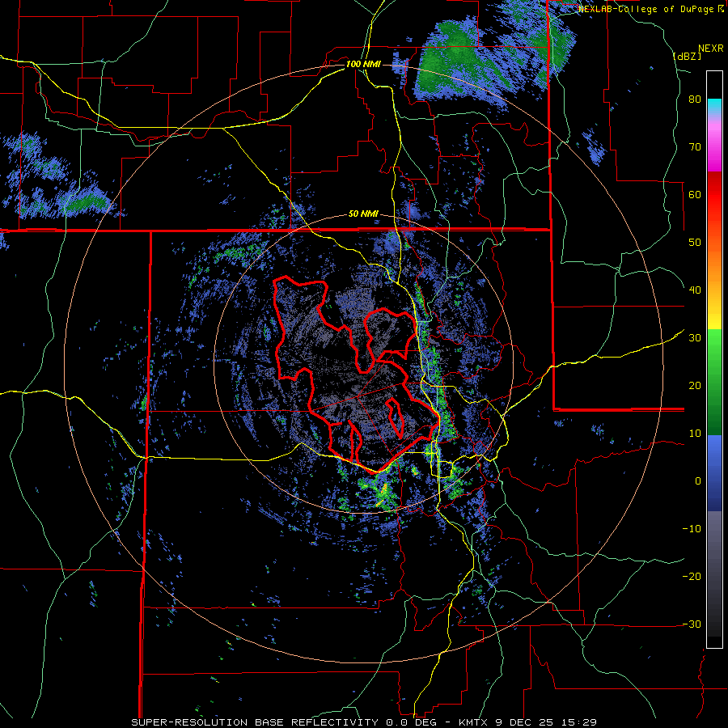The image size is (728, 728).
Task: Click the -10 value on dBZ scale
Action: point(692,529)
